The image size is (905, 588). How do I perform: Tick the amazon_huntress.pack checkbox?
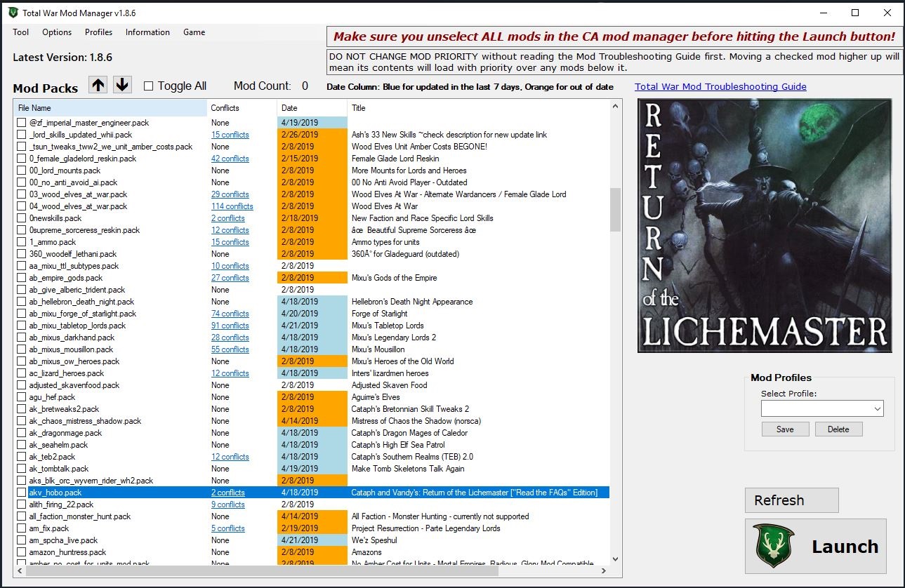point(22,552)
